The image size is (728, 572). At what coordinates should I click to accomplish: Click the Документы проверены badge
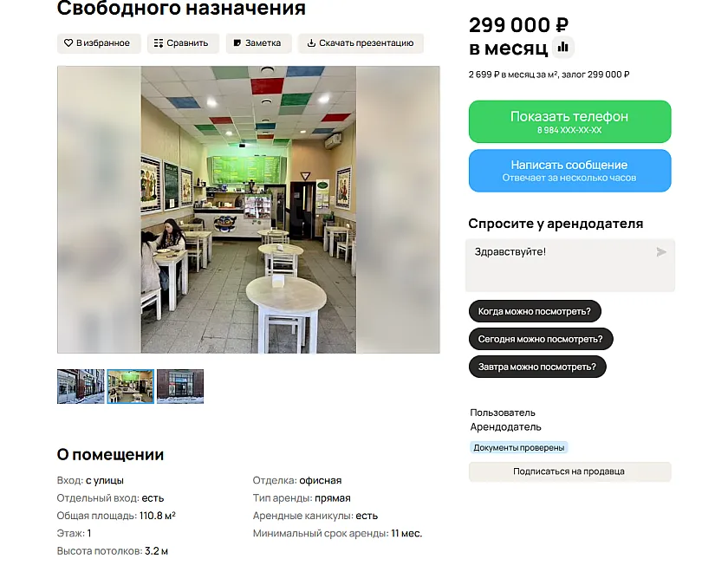point(518,447)
